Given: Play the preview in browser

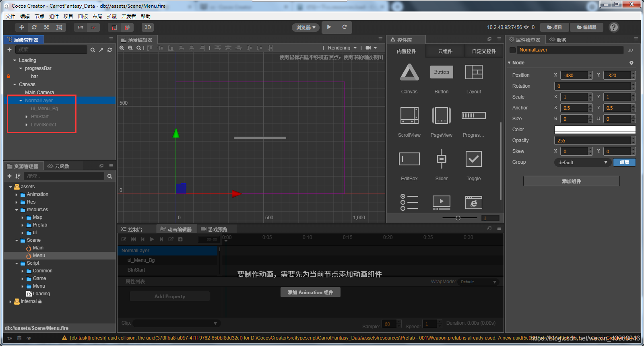Looking at the screenshot, I should [329, 27].
